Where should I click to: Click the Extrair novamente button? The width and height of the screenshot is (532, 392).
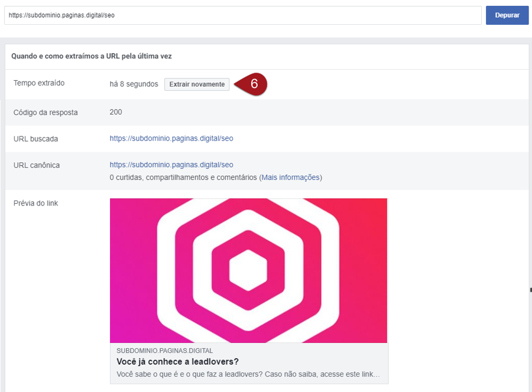click(x=197, y=84)
